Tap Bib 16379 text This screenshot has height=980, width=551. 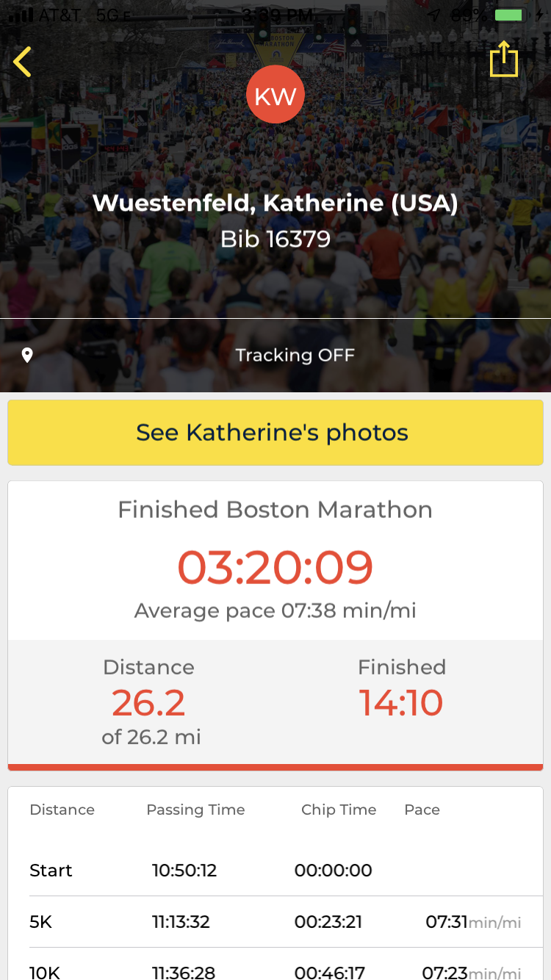275,239
